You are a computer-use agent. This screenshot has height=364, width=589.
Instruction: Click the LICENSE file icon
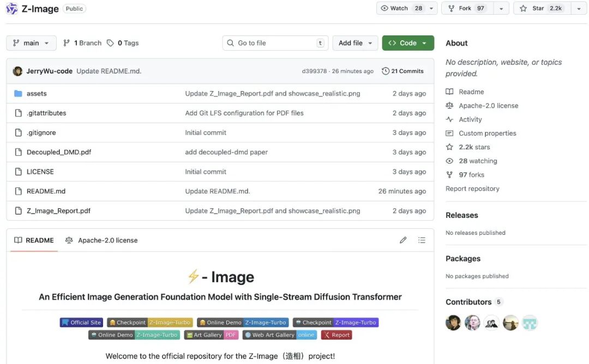(18, 172)
